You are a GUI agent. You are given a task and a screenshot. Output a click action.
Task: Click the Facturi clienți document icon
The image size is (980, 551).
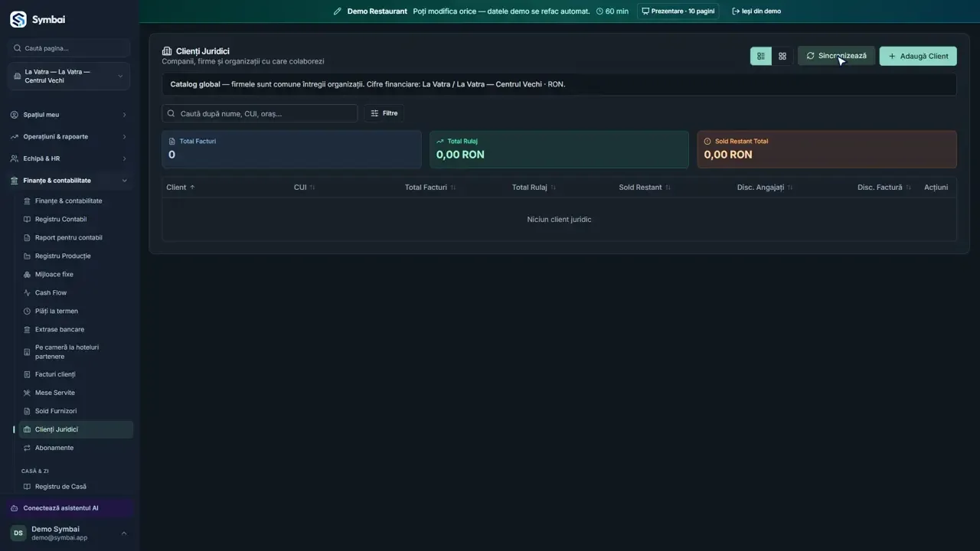click(x=28, y=374)
